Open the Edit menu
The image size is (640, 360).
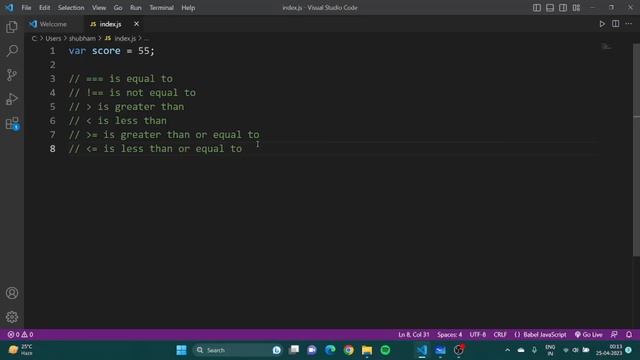pyautogui.click(x=44, y=8)
